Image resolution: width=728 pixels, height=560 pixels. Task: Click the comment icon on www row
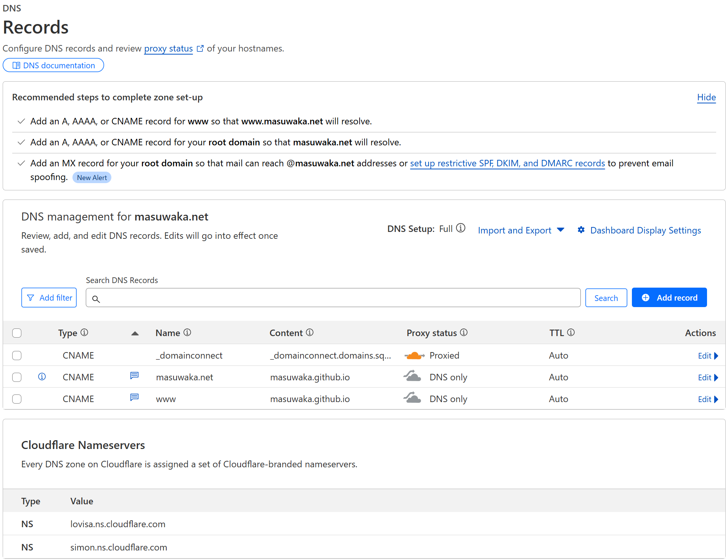134,397
